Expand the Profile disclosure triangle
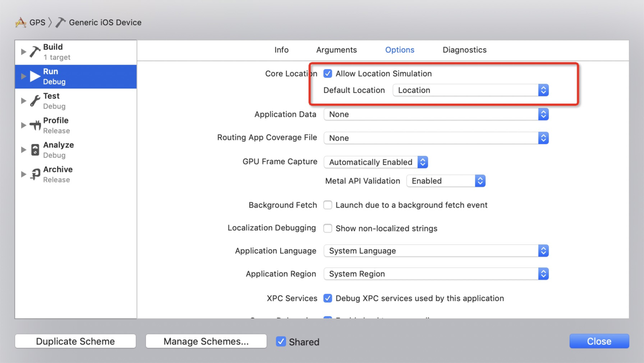This screenshot has width=644, height=363. click(23, 125)
